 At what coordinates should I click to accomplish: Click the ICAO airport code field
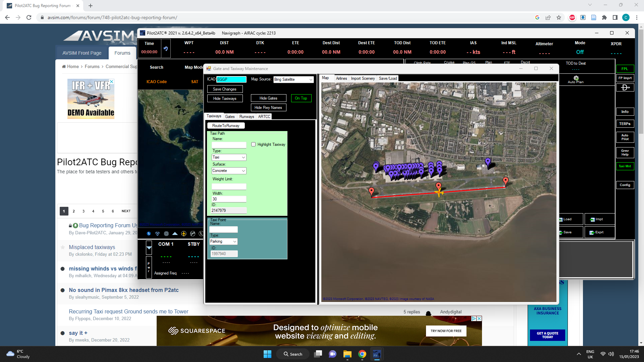click(231, 79)
